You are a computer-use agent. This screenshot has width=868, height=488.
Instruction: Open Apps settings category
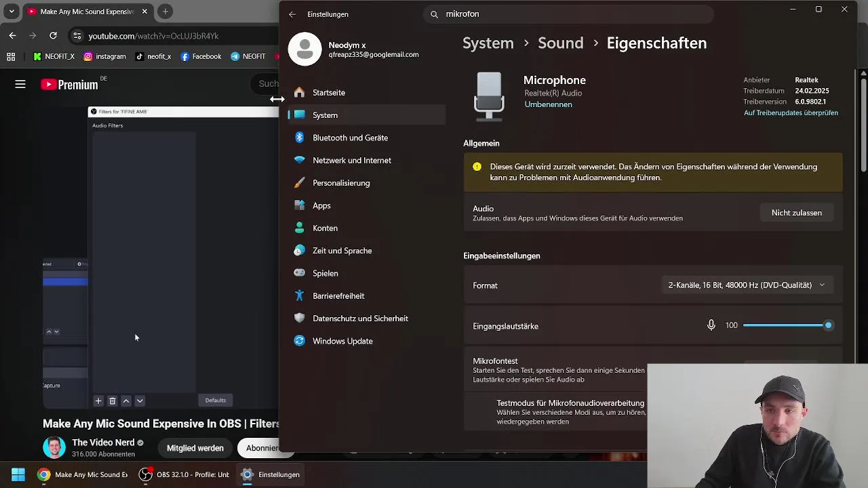tap(366, 205)
